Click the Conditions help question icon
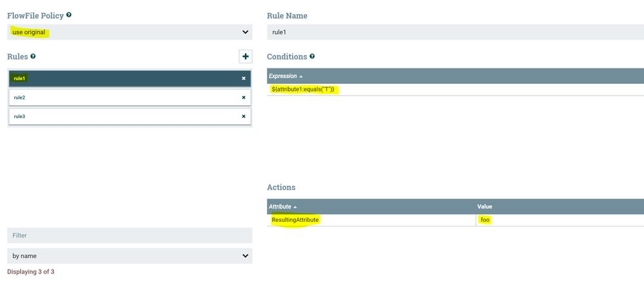 pos(312,57)
